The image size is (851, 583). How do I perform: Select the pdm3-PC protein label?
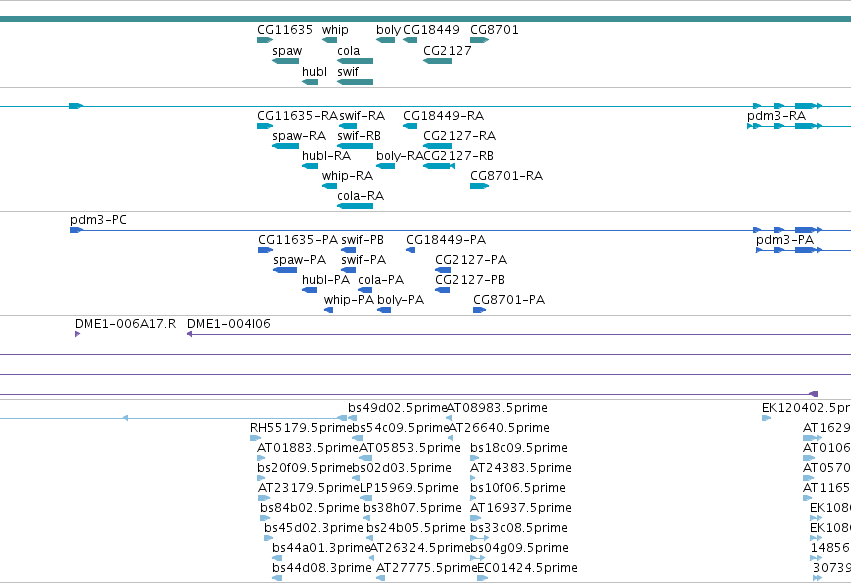pyautogui.click(x=98, y=220)
